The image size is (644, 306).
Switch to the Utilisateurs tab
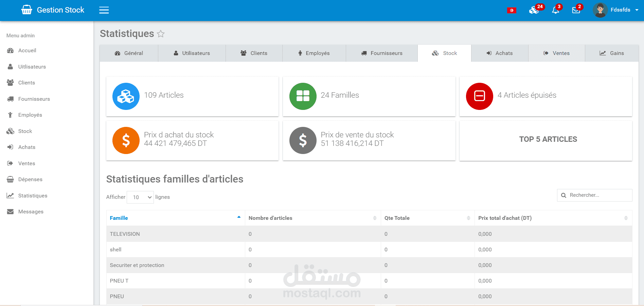[192, 53]
